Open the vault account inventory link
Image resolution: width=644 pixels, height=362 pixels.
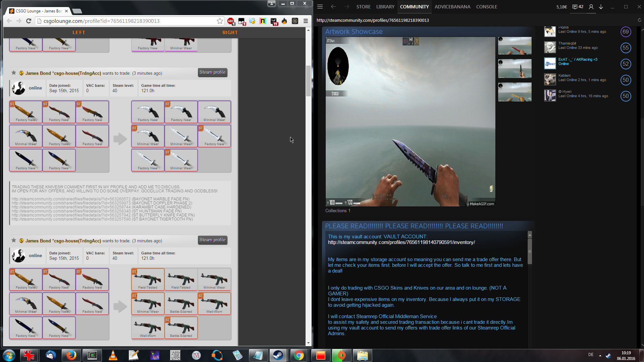[x=401, y=242]
